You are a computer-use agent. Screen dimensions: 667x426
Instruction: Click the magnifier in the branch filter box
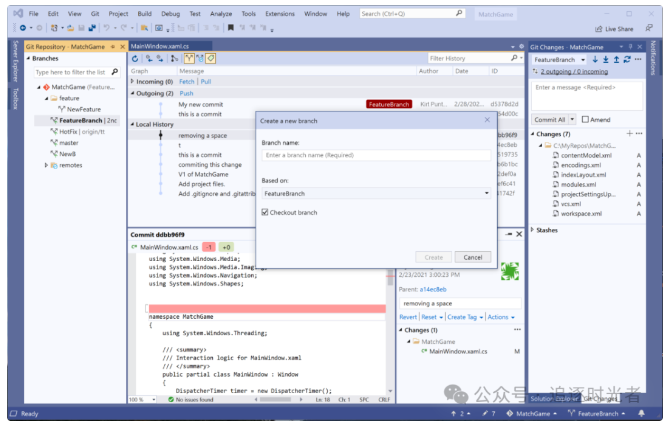click(114, 72)
